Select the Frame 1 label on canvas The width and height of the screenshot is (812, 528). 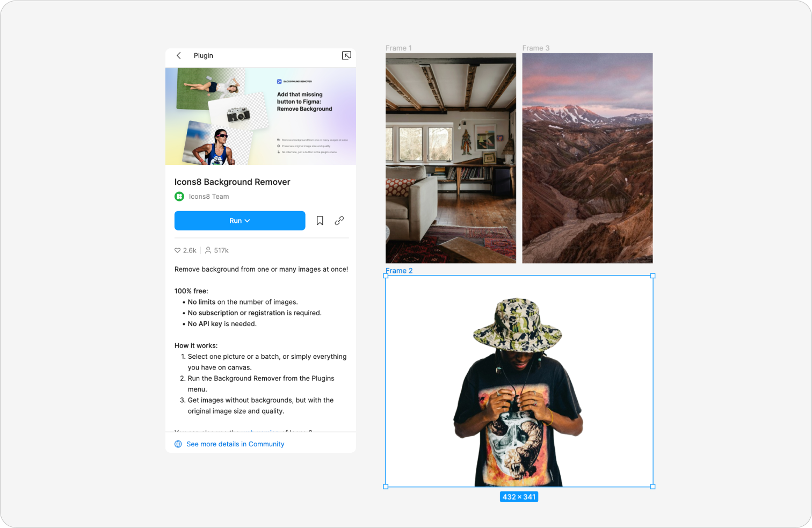(398, 48)
